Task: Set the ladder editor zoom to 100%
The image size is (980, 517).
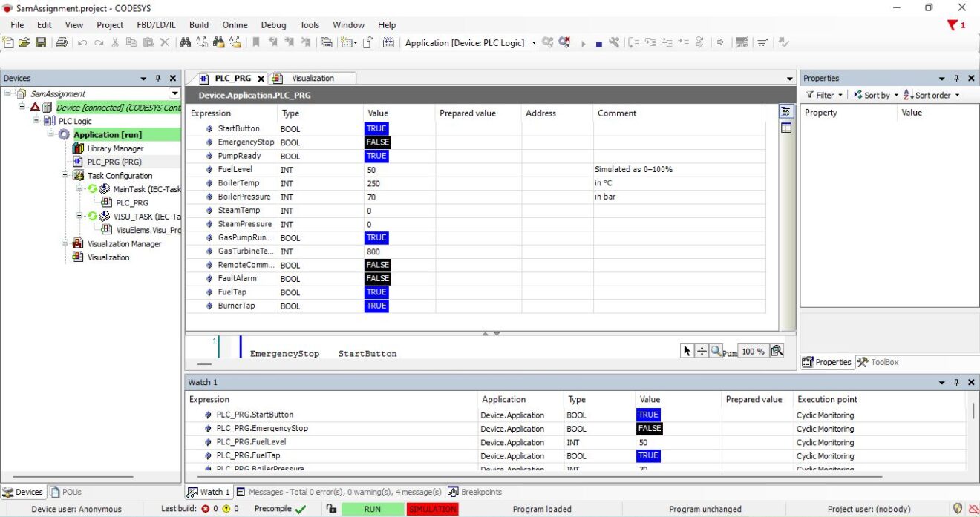Action: [754, 350]
